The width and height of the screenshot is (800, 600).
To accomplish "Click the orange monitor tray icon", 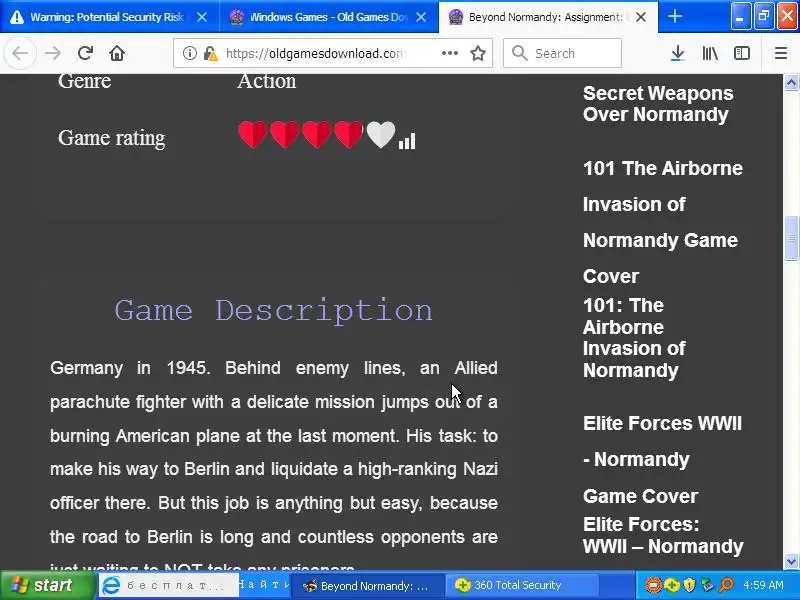I will pos(654,585).
